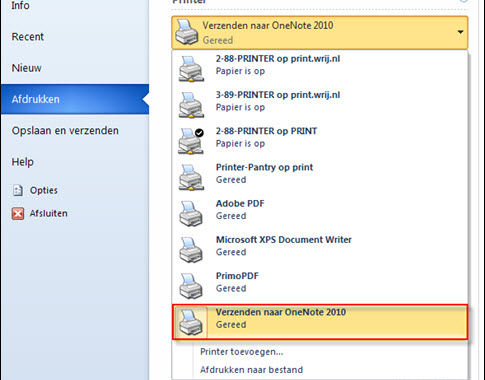Click Microsoft XPS Document Writer icon

pos(191,250)
